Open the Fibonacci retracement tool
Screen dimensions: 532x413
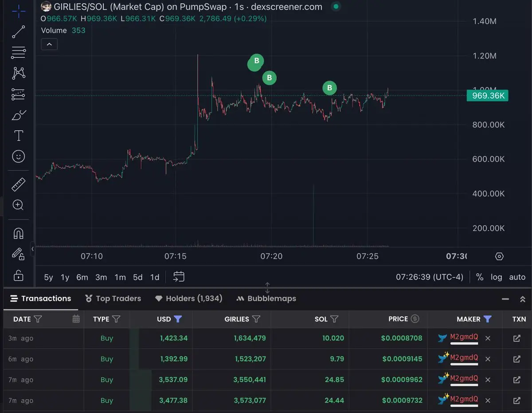(18, 52)
